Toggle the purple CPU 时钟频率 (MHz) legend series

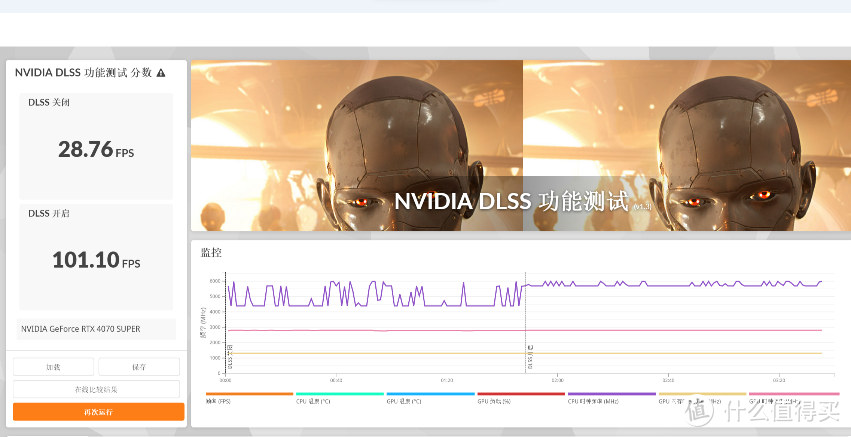coord(612,398)
